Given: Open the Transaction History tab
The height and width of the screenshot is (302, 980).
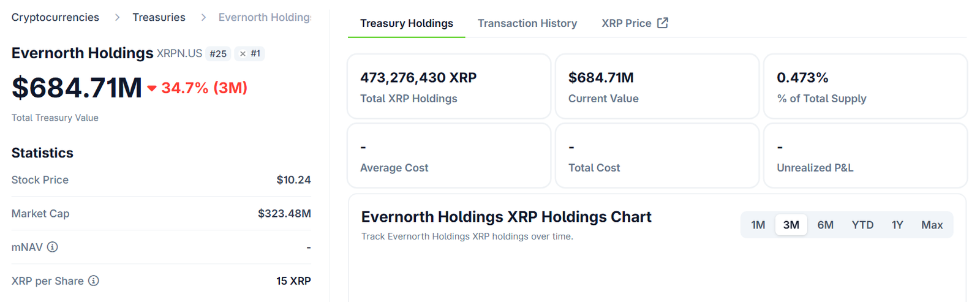Looking at the screenshot, I should click(527, 23).
